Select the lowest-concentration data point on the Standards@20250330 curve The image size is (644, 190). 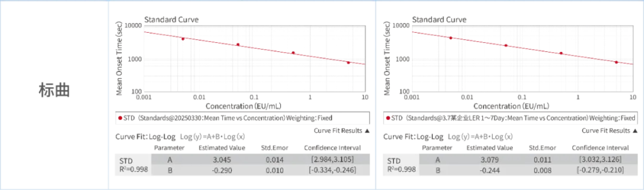click(x=183, y=39)
